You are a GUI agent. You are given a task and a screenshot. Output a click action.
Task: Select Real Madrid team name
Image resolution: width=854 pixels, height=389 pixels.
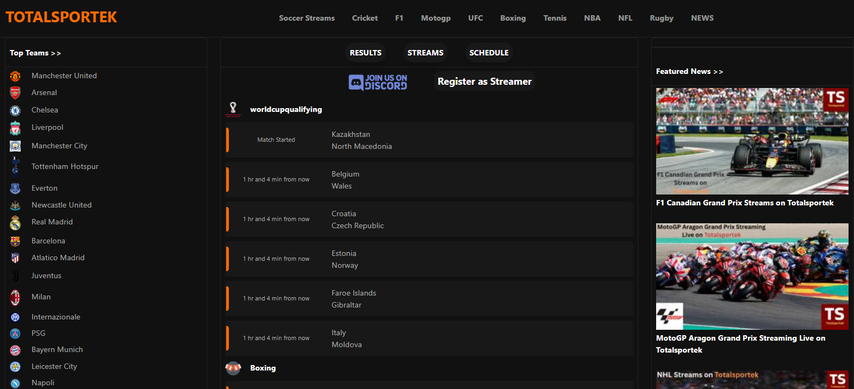tap(52, 222)
